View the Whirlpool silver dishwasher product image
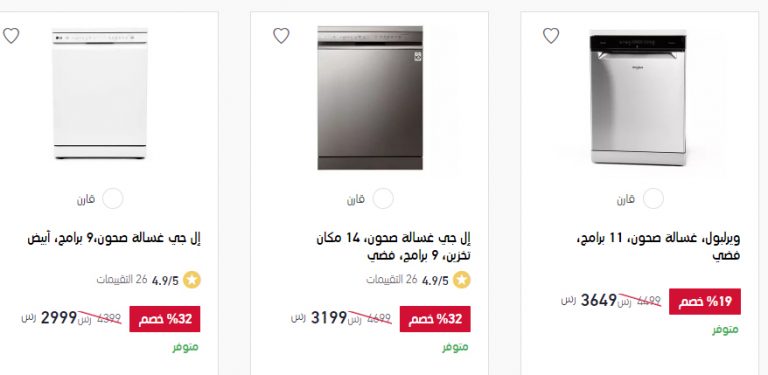Viewport: 768px width, 375px height. coord(638,97)
